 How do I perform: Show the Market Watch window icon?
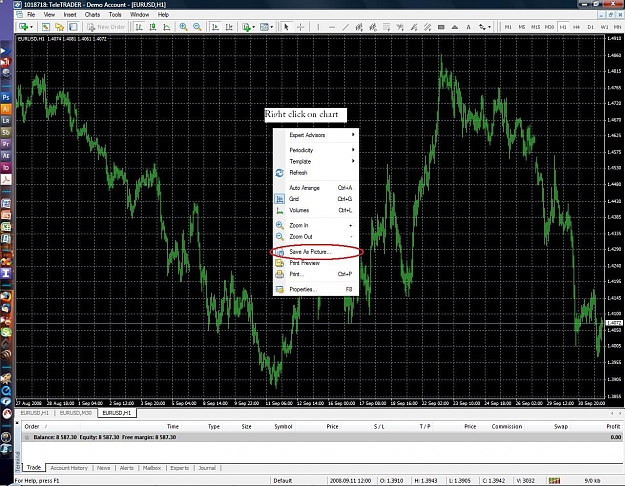46,27
